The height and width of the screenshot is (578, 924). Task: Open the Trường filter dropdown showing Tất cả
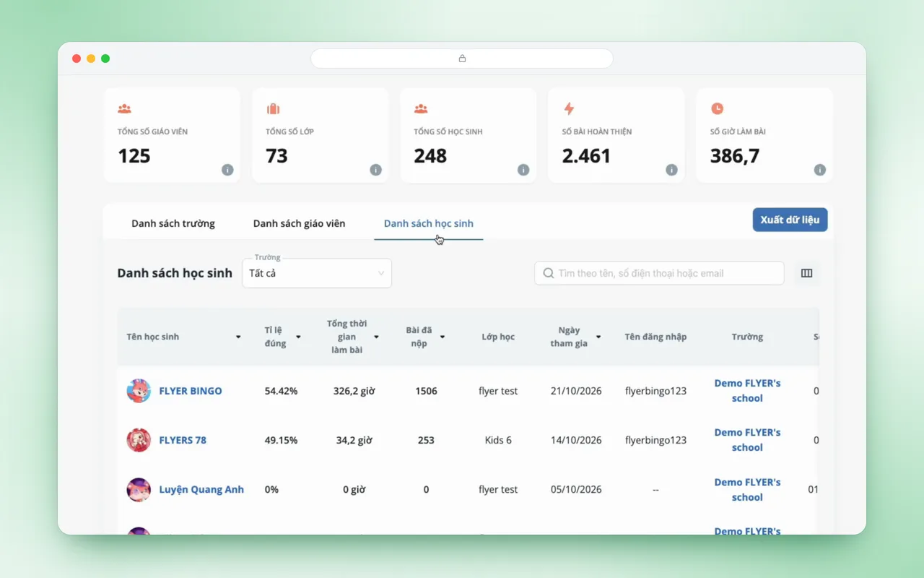tap(317, 273)
